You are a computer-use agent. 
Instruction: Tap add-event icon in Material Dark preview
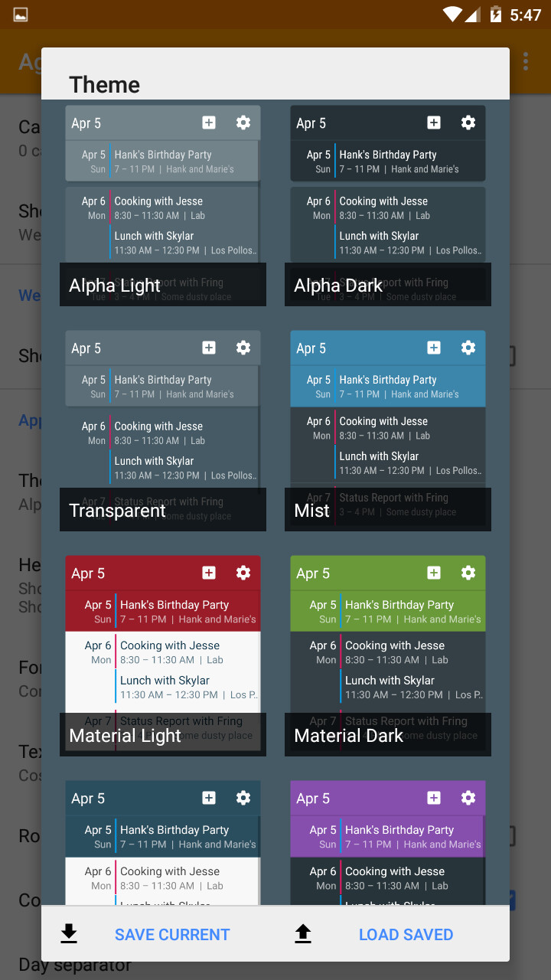tap(434, 573)
